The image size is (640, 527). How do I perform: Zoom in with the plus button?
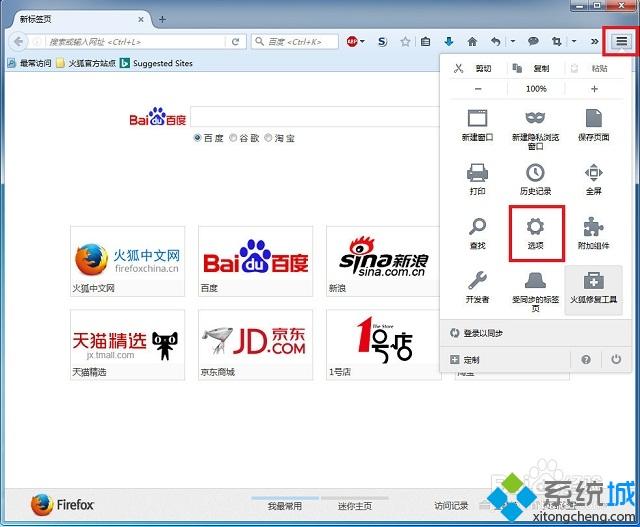(594, 89)
